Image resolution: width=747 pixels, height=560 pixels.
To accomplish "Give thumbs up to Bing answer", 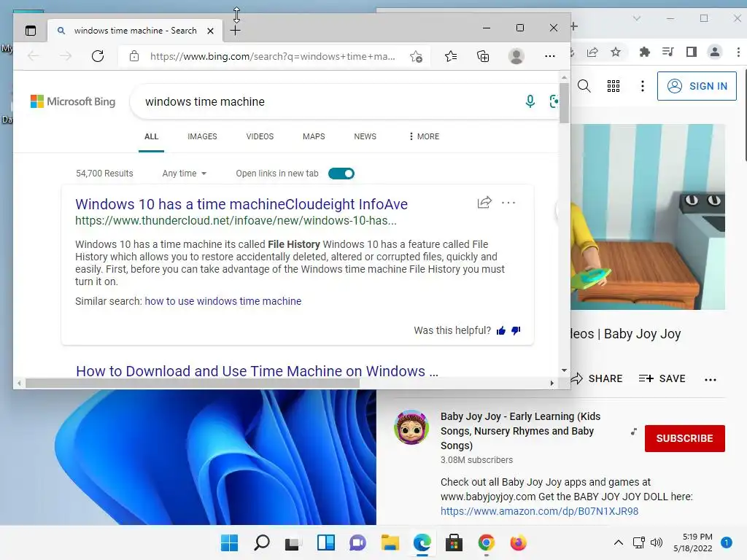I will [500, 330].
